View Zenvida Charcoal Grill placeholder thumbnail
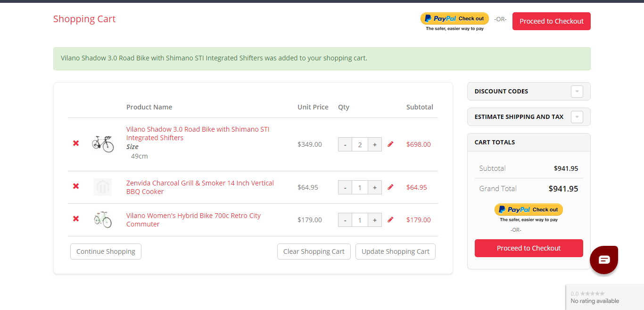 coord(103,187)
